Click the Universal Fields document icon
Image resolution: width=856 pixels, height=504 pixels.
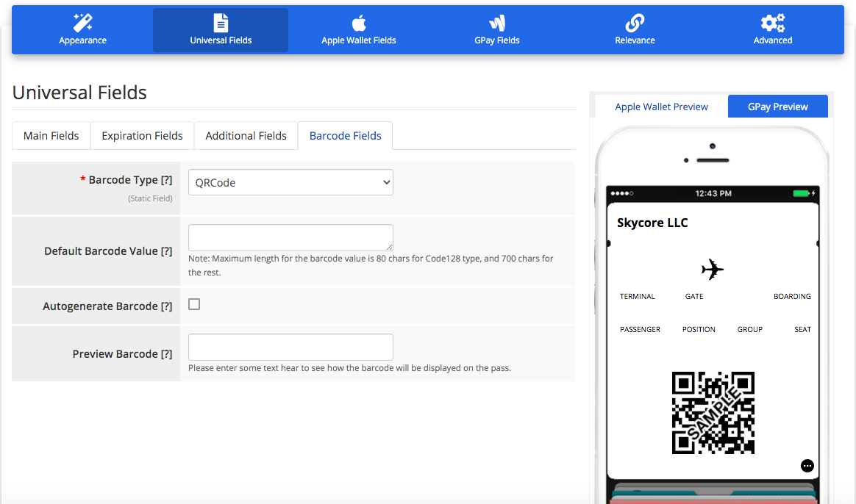221,23
